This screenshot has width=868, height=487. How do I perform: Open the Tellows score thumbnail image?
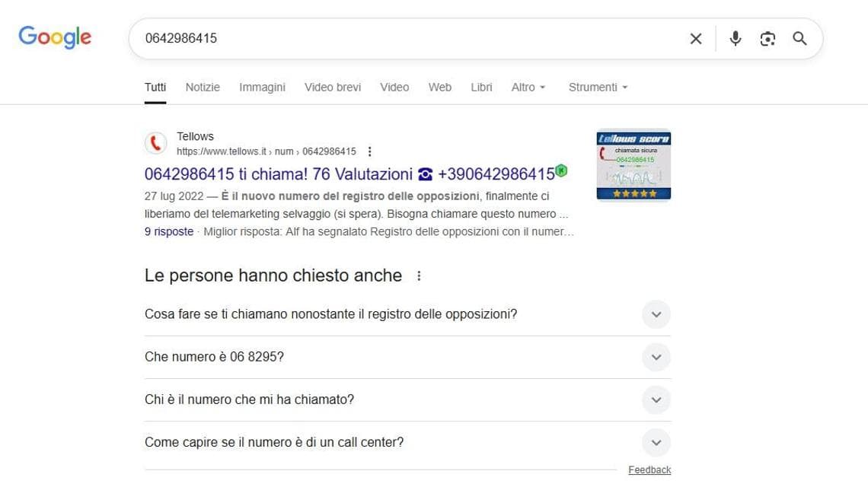coord(633,165)
